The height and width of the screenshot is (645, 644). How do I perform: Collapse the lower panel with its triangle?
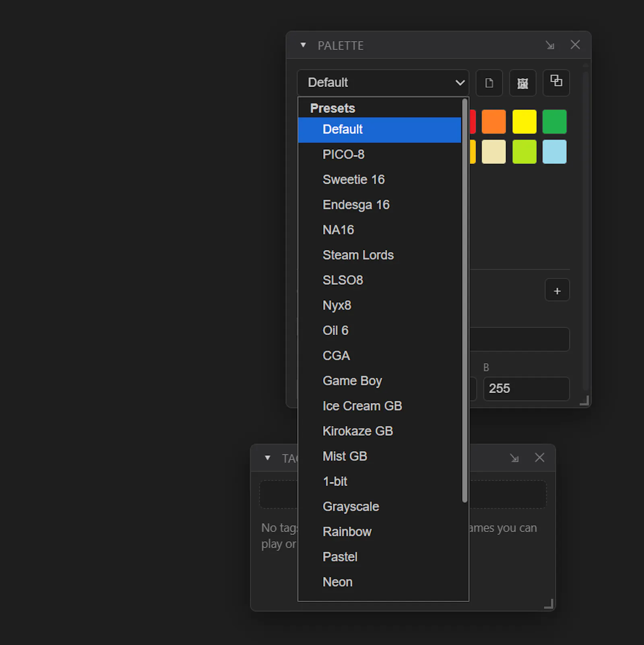[267, 458]
